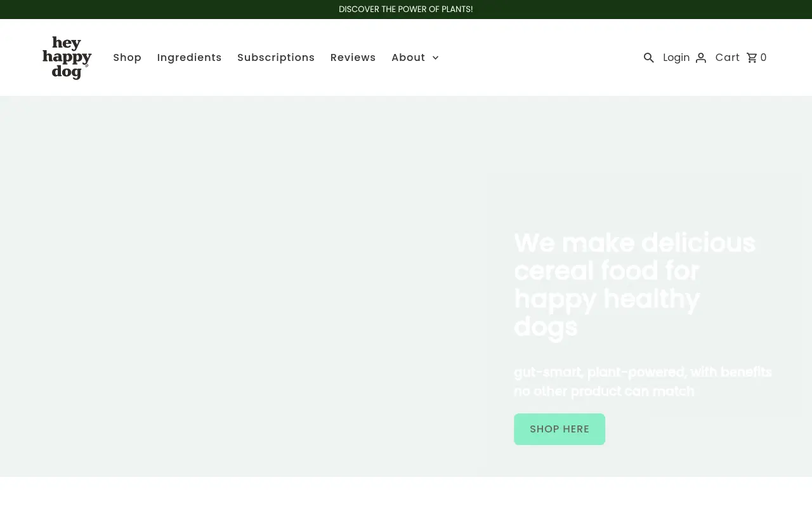Click the account person icon
The width and height of the screenshot is (812, 508).
coord(700,58)
